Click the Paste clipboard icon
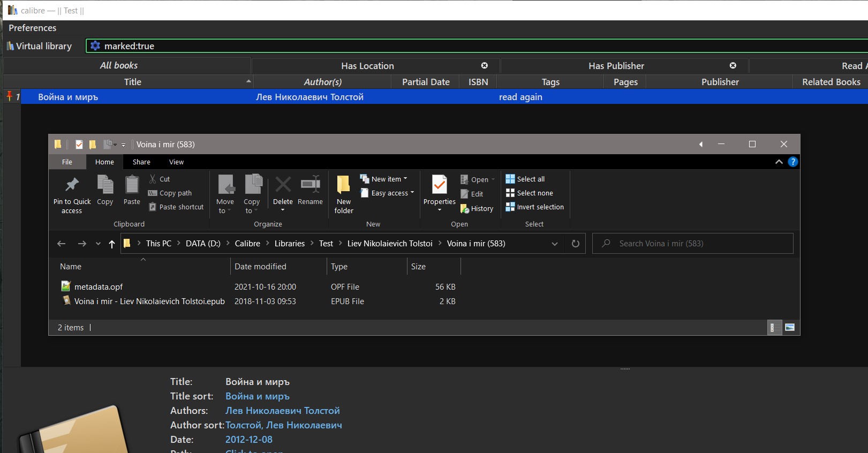 pos(132,185)
